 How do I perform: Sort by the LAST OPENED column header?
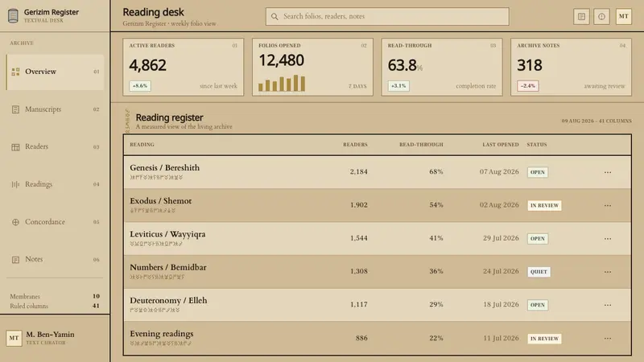(x=500, y=145)
